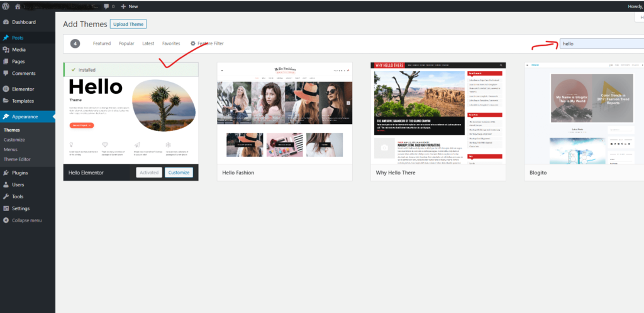This screenshot has height=313, width=644.
Task: Click the Appearance paintbrush icon
Action: [6, 117]
